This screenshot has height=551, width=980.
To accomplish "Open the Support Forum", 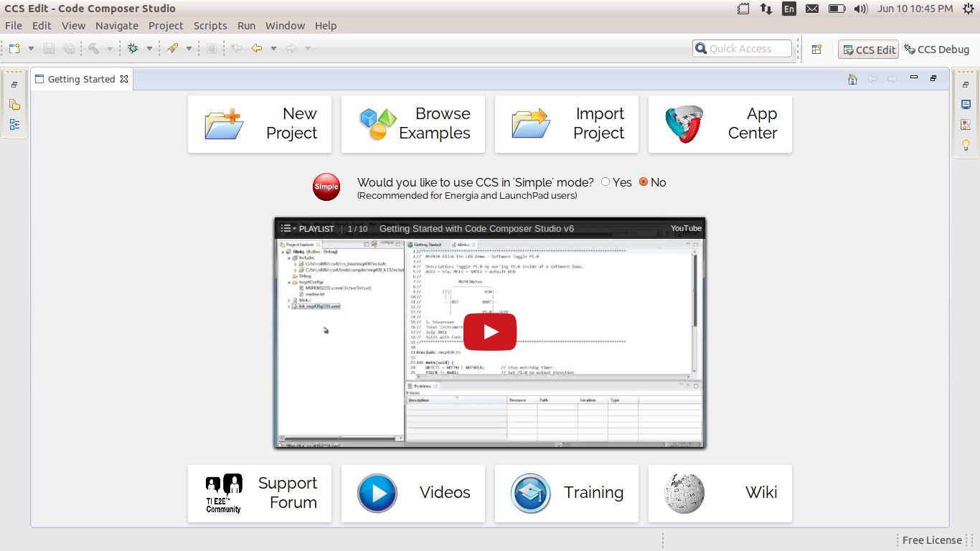I will pos(260,494).
